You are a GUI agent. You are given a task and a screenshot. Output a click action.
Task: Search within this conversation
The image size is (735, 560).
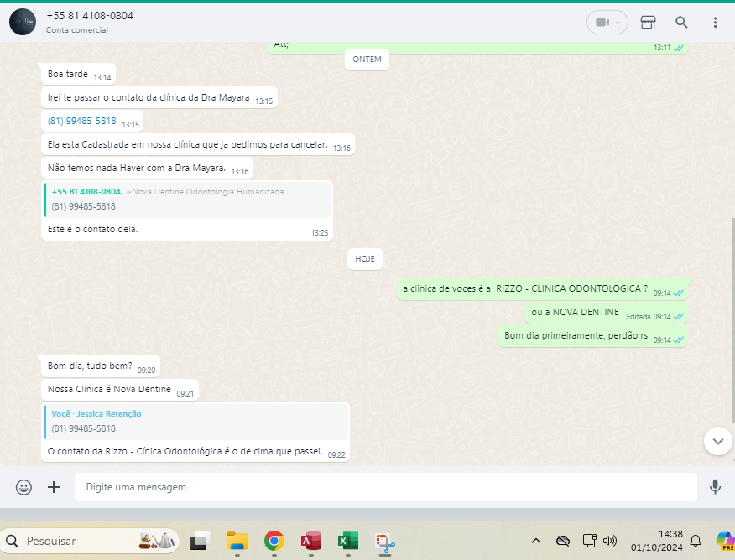pyautogui.click(x=681, y=22)
